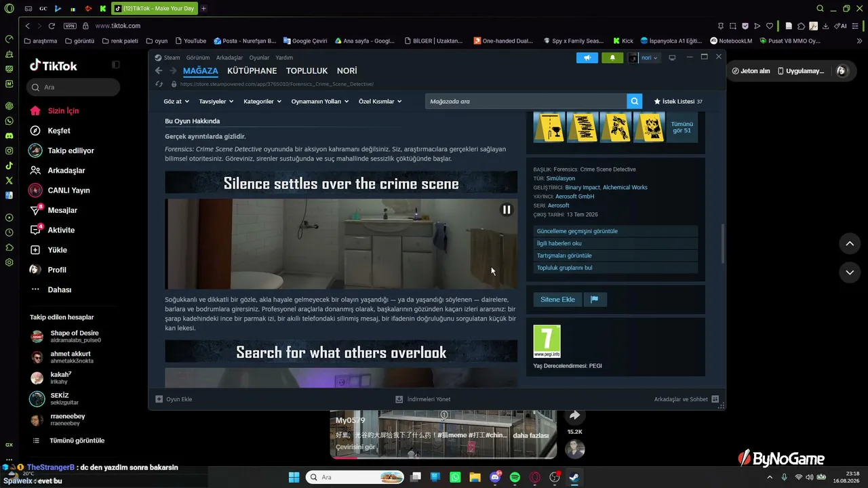
Task: Open the Opera main menu logo
Action: pos(9,9)
